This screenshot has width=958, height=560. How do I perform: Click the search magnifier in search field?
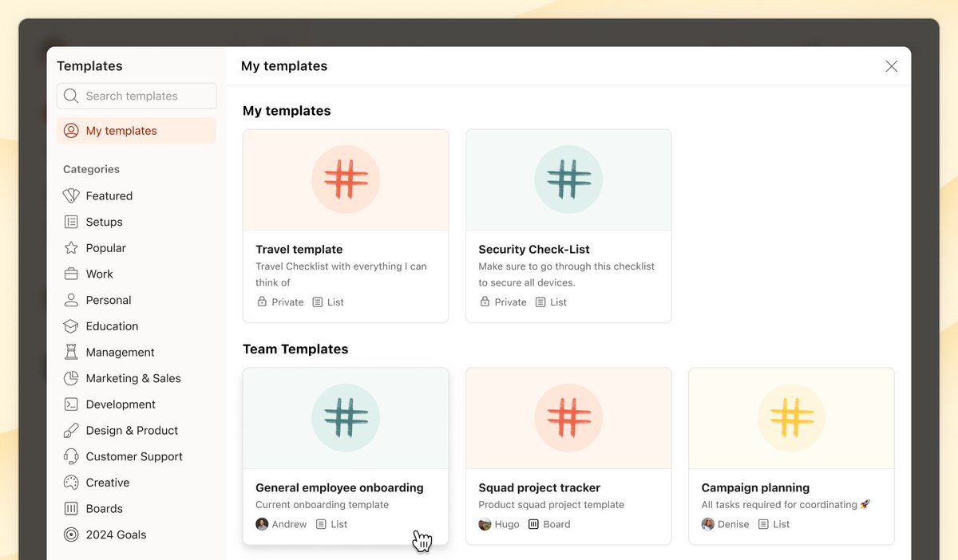click(x=70, y=95)
